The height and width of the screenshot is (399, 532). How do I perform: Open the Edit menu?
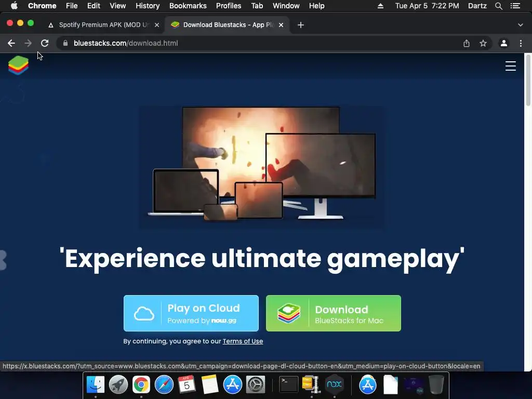pos(94,6)
